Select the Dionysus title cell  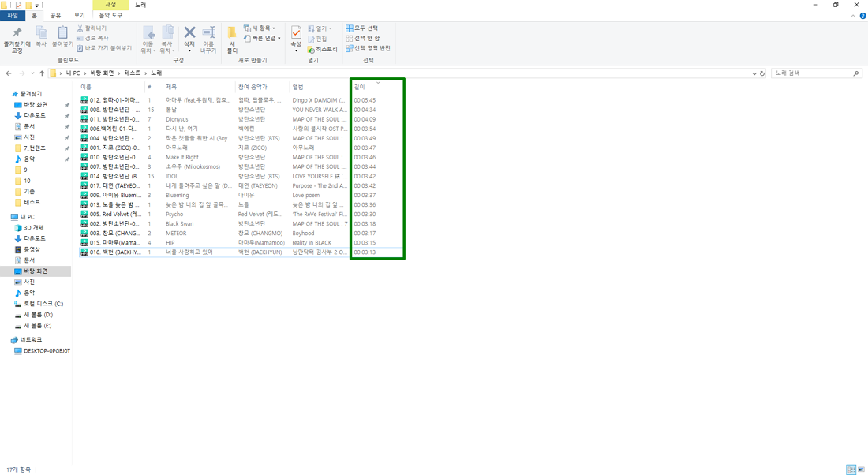point(177,119)
